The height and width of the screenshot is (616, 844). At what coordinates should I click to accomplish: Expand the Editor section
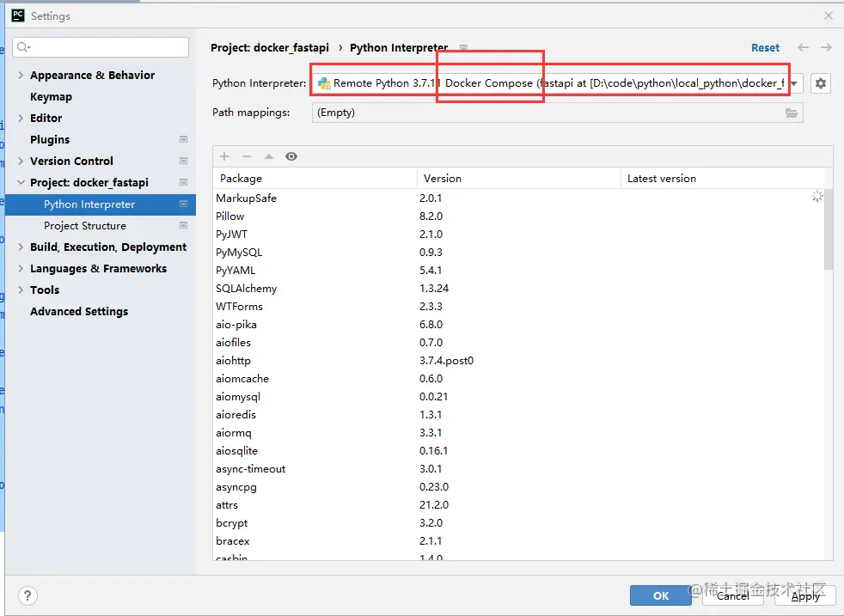(x=21, y=118)
